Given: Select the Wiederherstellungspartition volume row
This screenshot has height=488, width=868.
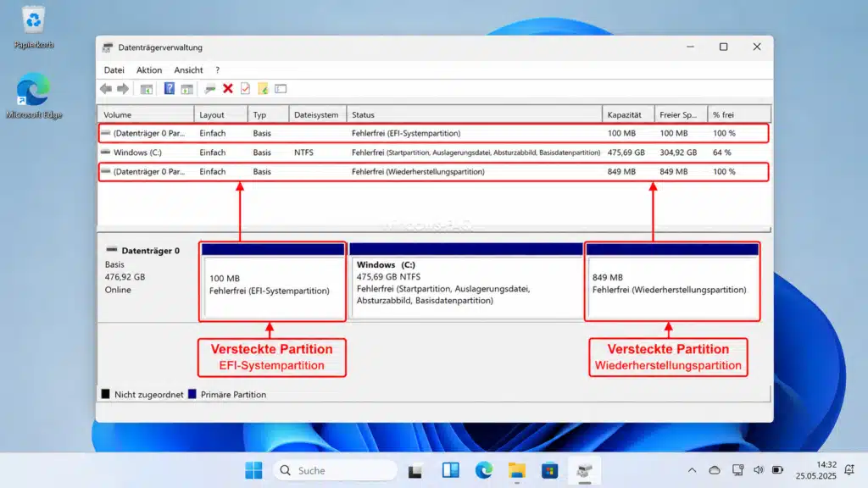Looking at the screenshot, I should (433, 171).
